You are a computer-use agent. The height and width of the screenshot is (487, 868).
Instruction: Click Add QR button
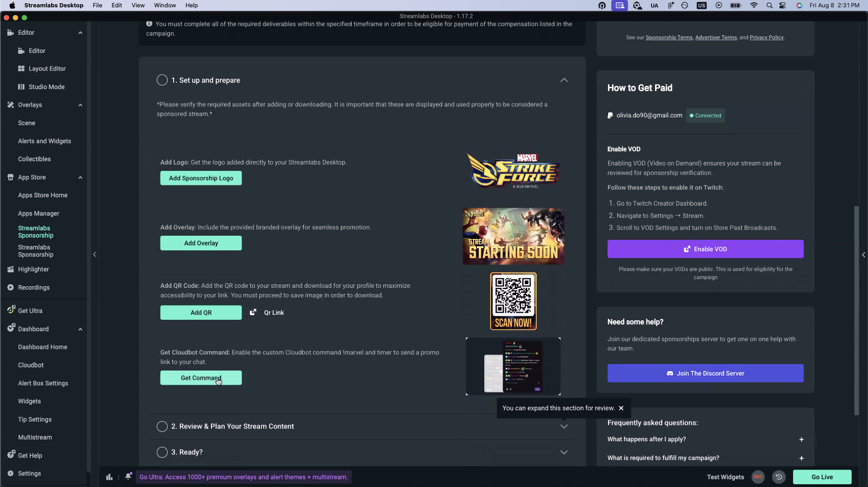[201, 312]
